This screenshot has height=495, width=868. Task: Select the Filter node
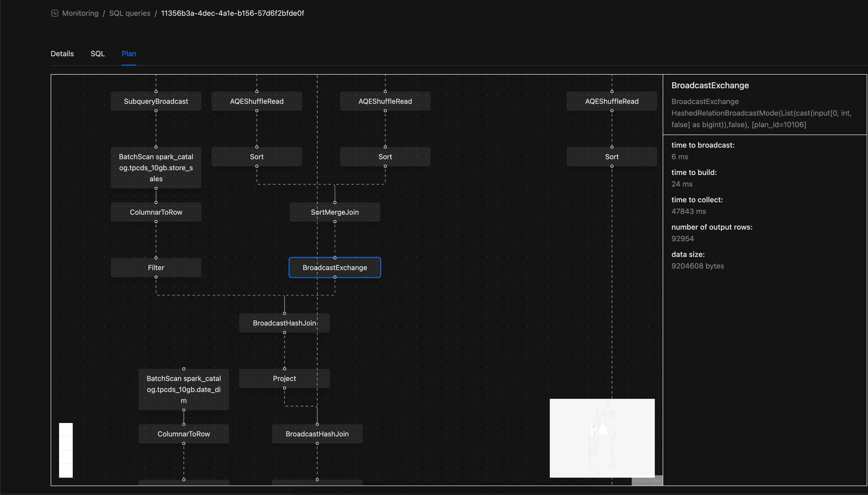click(156, 267)
